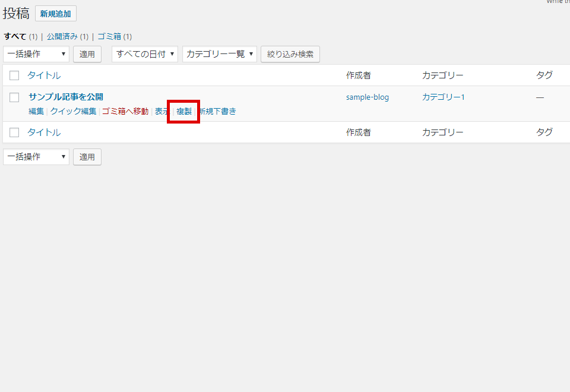The height and width of the screenshot is (392, 570).
Task: Duplicate the post using 複製
Action: (x=183, y=111)
